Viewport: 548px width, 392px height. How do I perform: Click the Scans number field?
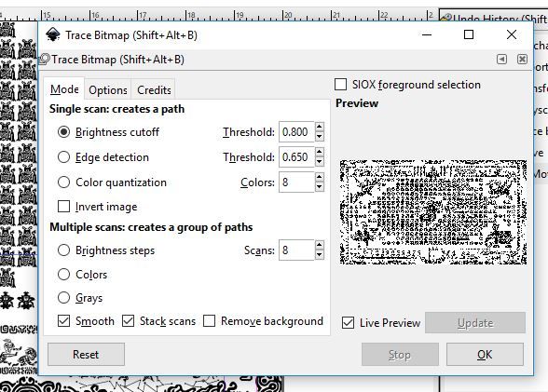[x=296, y=250]
